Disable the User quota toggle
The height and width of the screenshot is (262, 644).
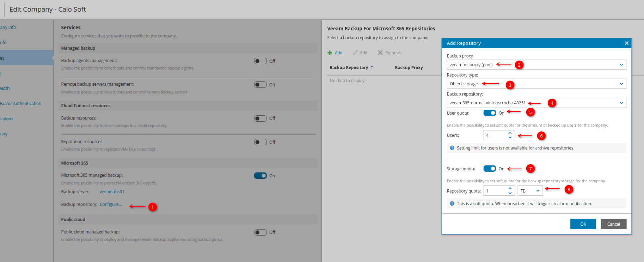[x=489, y=113]
